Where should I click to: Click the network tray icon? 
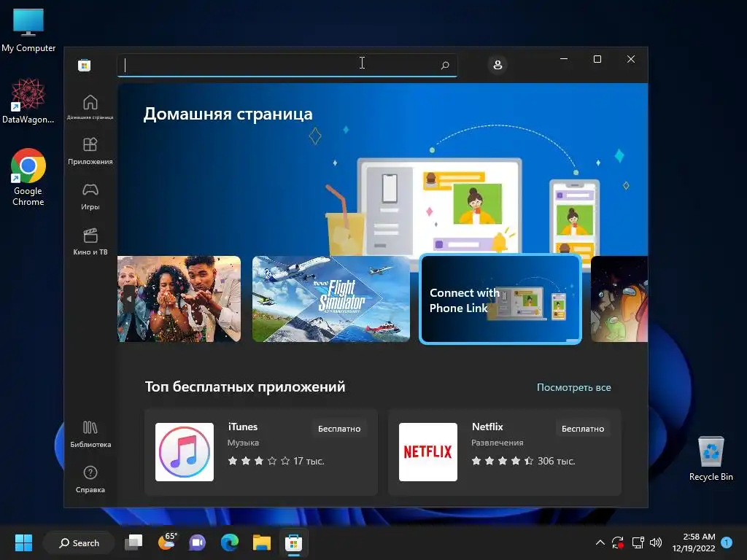pyautogui.click(x=638, y=542)
